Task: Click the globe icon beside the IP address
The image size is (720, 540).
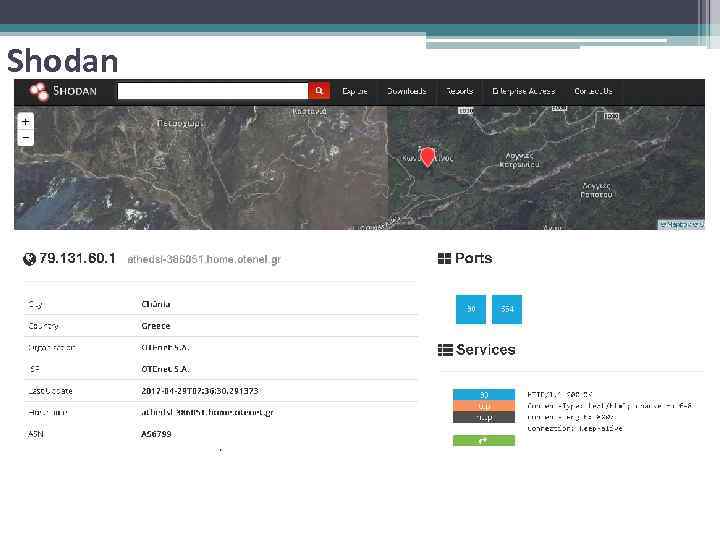Action: click(29, 259)
